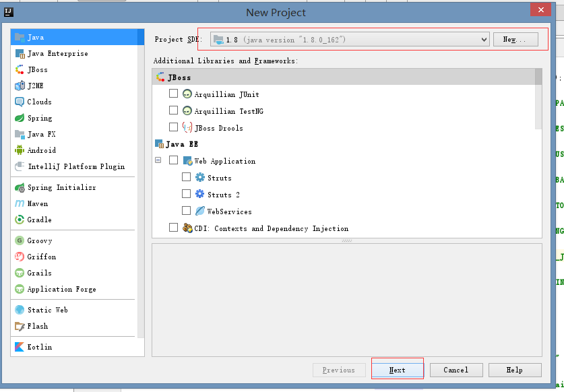
Task: Enable the Arquillian JUnit library
Action: click(x=173, y=94)
